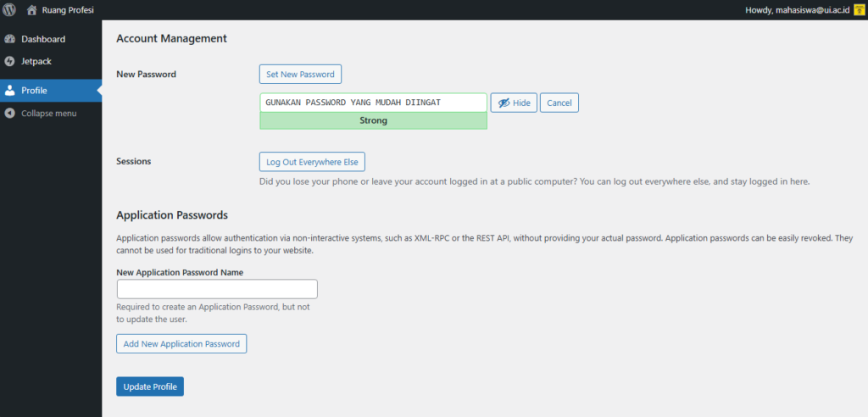The image size is (868, 417).
Task: Click the Sessions label
Action: pos(133,162)
